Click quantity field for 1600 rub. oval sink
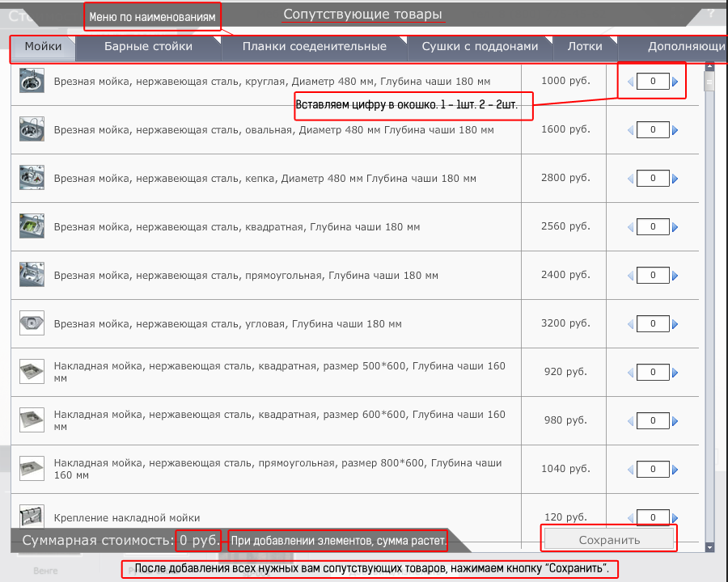The height and width of the screenshot is (582, 728). click(x=653, y=130)
